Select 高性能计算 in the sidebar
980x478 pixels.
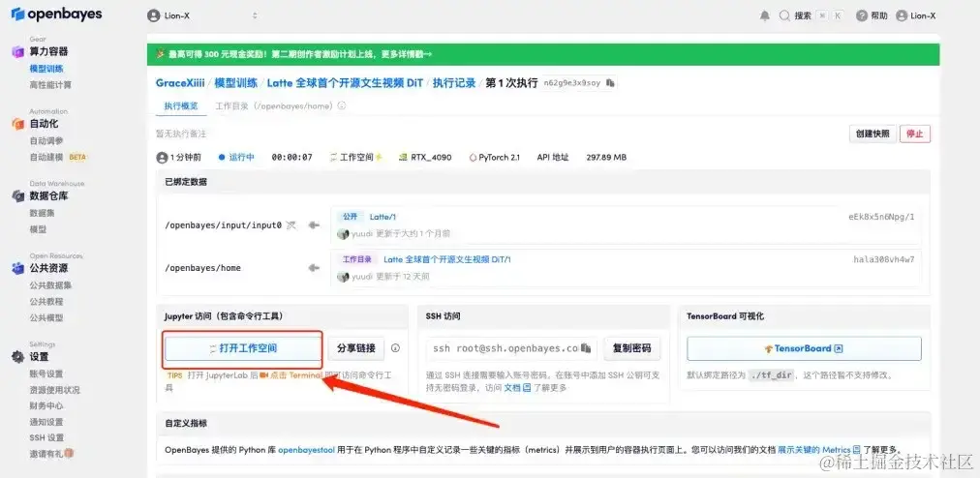[x=50, y=85]
